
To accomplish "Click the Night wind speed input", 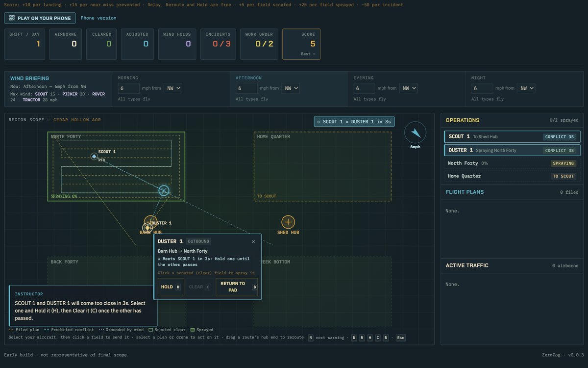I will (482, 88).
